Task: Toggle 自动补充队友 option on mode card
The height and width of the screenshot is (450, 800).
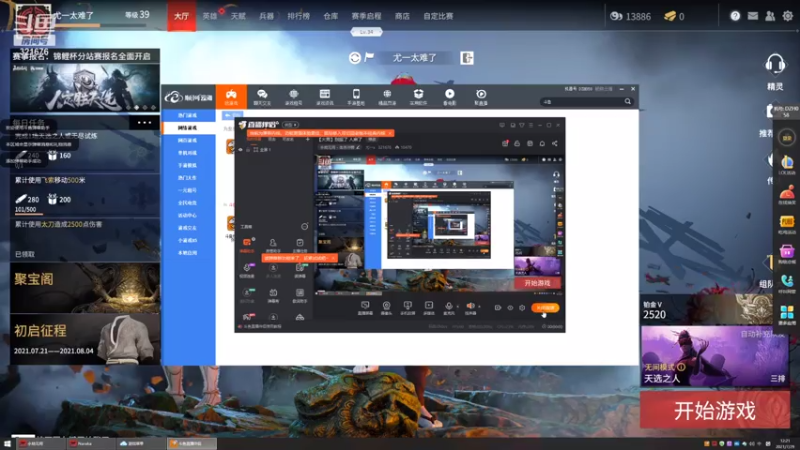Action: 762,334
